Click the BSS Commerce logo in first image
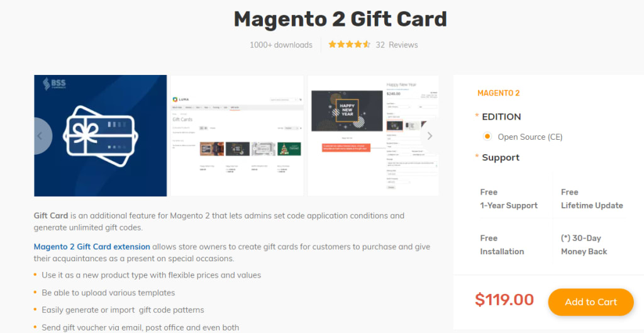Image resolution: width=644 pixels, height=333 pixels. (x=54, y=84)
